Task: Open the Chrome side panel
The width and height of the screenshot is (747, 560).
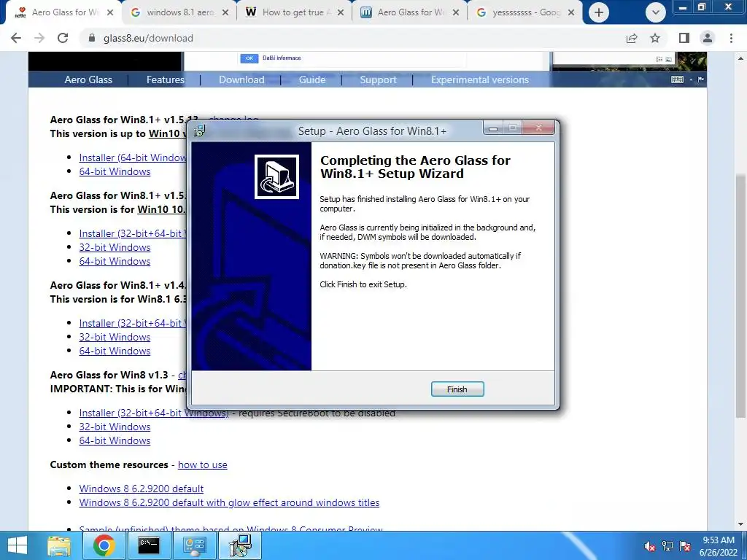Action: pyautogui.click(x=684, y=38)
